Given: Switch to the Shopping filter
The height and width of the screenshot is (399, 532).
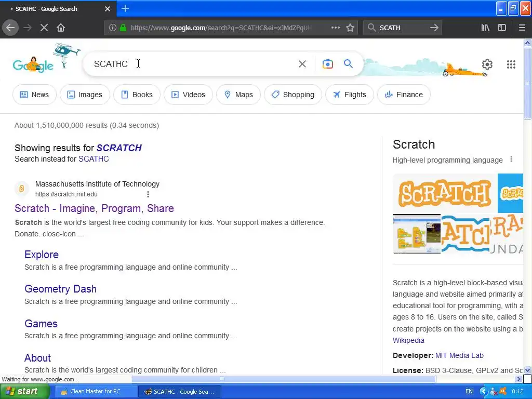Looking at the screenshot, I should pos(293,95).
